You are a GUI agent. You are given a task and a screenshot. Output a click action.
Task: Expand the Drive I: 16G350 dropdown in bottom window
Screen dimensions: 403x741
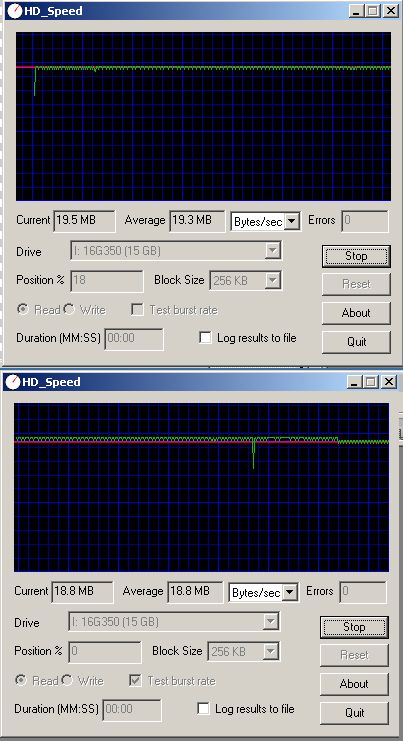click(270, 621)
